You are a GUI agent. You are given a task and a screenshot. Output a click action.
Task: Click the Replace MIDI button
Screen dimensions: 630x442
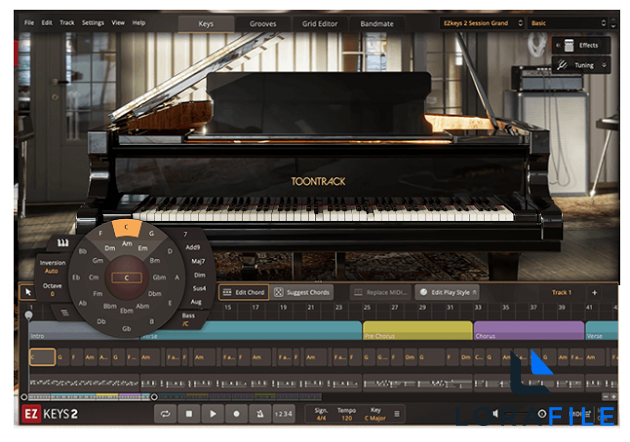pyautogui.click(x=380, y=293)
